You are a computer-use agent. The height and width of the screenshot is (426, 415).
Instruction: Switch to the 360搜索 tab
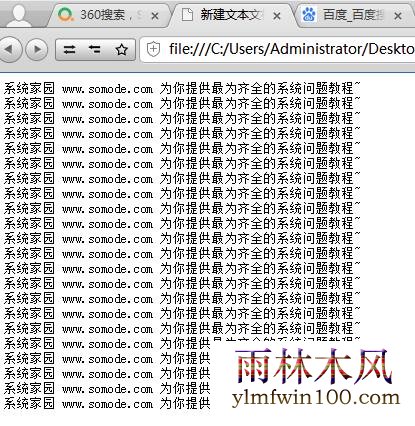108,15
